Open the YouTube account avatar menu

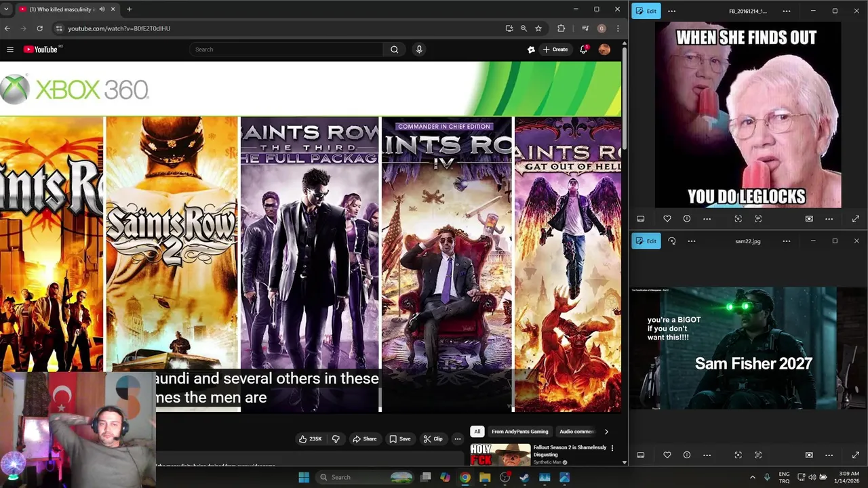pyautogui.click(x=604, y=49)
